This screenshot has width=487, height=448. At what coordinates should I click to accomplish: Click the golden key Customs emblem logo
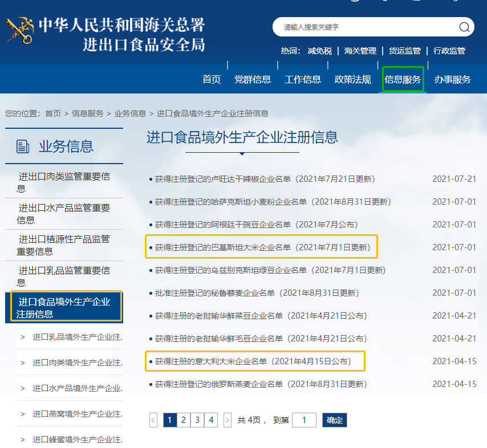(19, 27)
